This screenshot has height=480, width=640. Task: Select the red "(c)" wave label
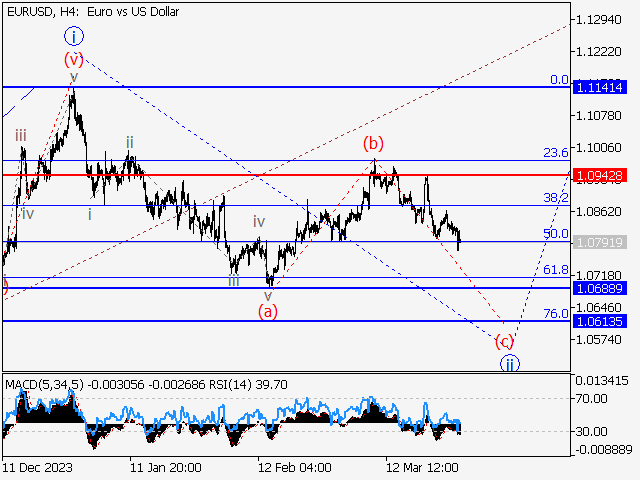click(x=504, y=341)
